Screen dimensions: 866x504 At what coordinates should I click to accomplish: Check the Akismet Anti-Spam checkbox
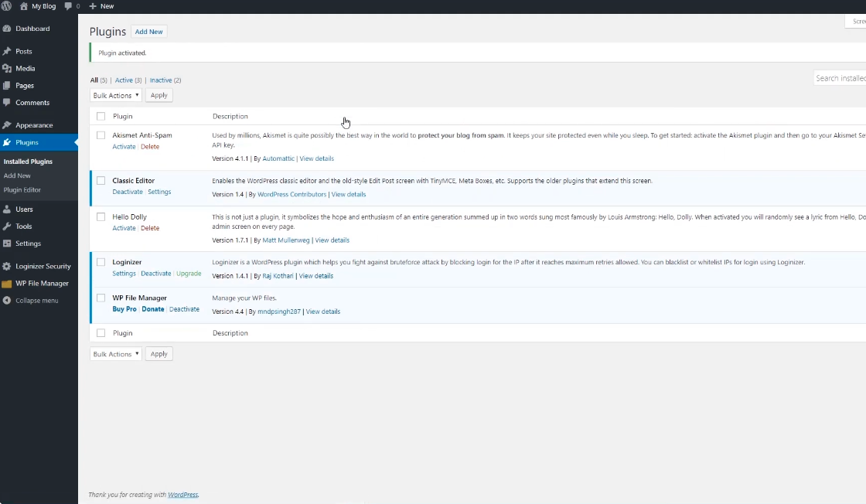[101, 135]
